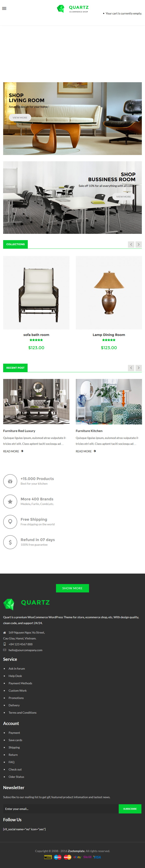This screenshot has width=145, height=868.
Task: Open View More on Bussiness Room banner
Action: [123, 197]
